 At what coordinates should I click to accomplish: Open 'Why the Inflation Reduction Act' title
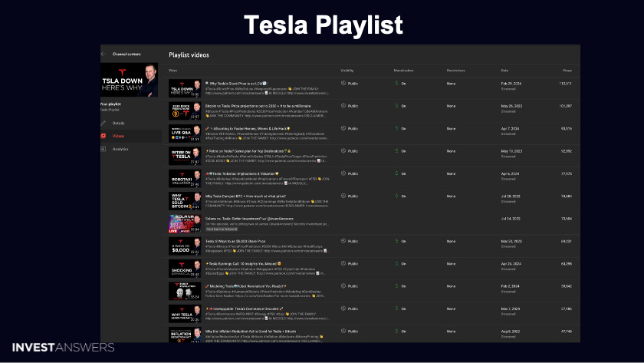pyautogui.click(x=251, y=332)
